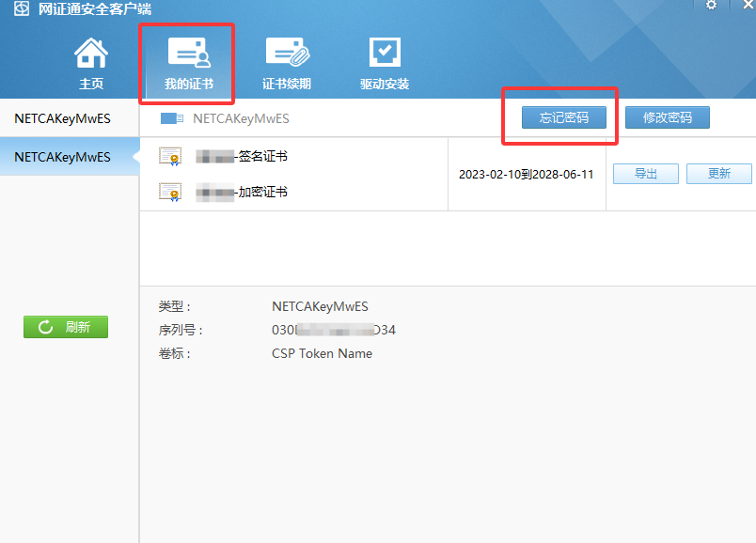Select the highlighted second NETCAKeyMwES sidebar item
The height and width of the screenshot is (543, 756).
pos(62,157)
